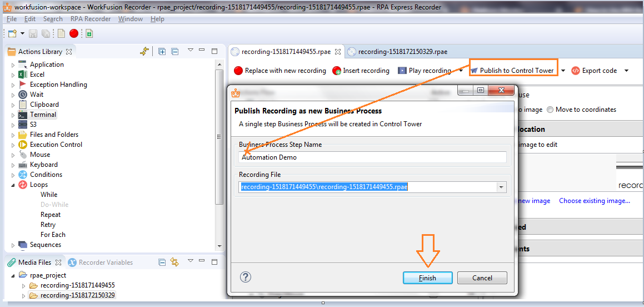
Task: Click the New wizard toolbar icon
Action: coord(12,34)
